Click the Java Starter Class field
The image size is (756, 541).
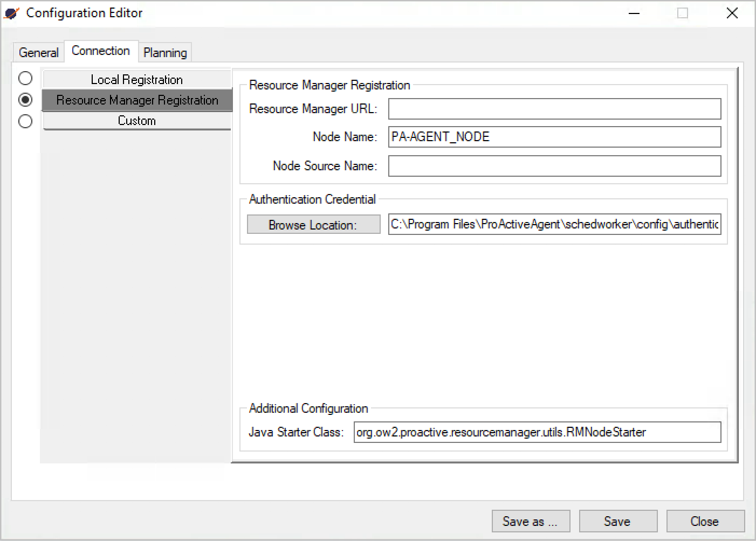coord(537,432)
